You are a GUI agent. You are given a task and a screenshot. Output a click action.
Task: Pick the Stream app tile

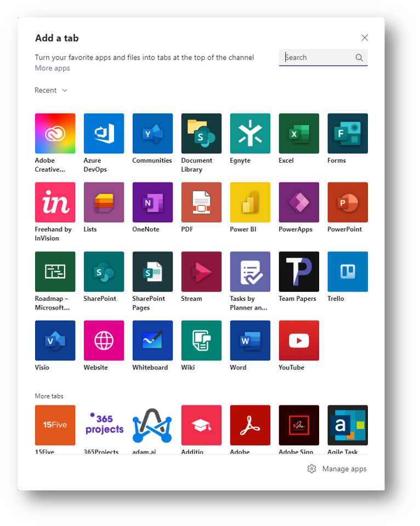tap(201, 271)
